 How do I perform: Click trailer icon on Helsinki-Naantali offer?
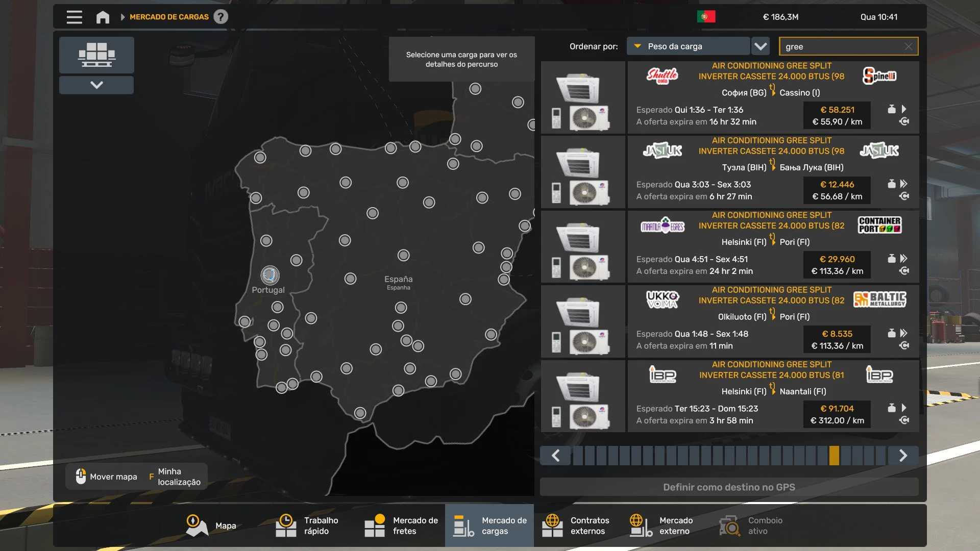904,420
